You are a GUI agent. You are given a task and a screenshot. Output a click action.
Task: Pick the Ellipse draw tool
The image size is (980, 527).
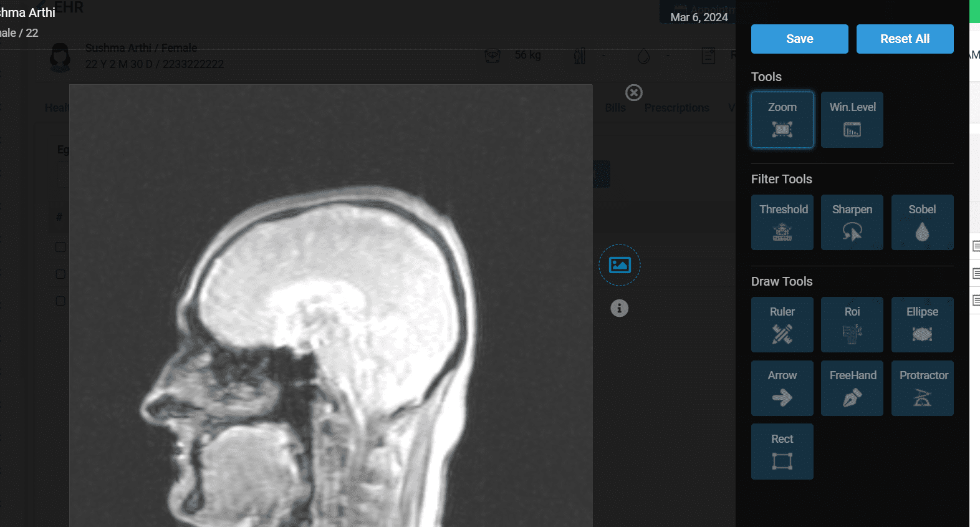click(922, 324)
